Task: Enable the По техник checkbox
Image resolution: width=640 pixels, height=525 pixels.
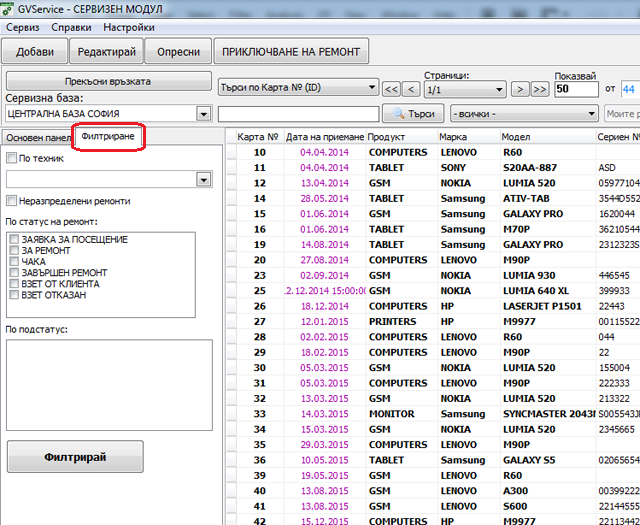Action: point(11,158)
